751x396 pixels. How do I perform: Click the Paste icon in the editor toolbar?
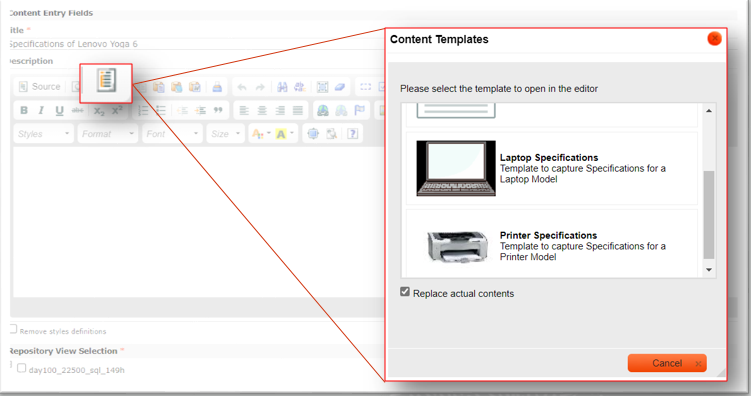tap(159, 87)
